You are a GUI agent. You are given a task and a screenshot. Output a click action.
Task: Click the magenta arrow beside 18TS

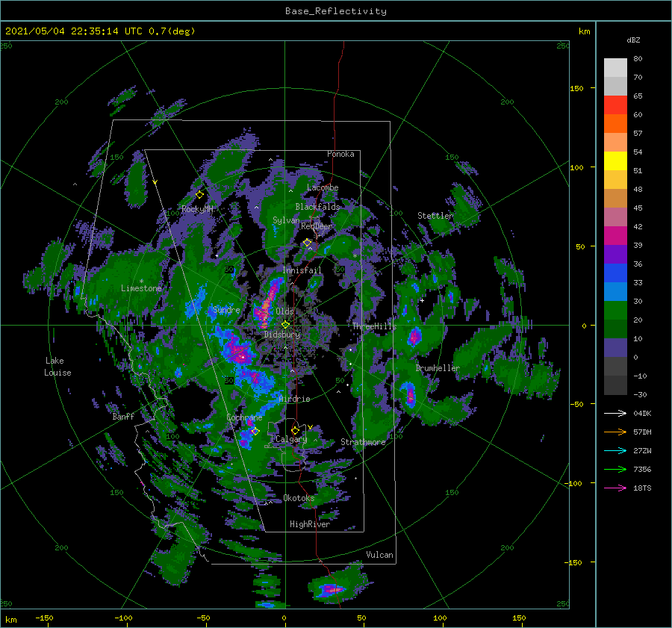(615, 488)
